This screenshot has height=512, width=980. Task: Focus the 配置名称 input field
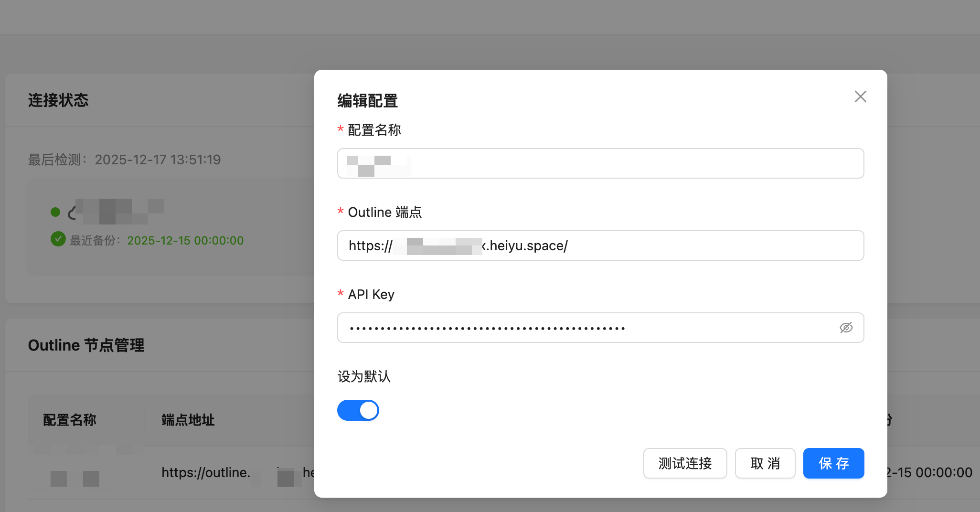[600, 163]
